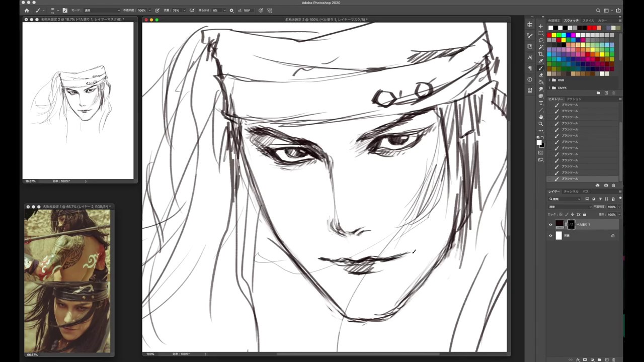
Task: Switch to the パス tab
Action: (586, 192)
